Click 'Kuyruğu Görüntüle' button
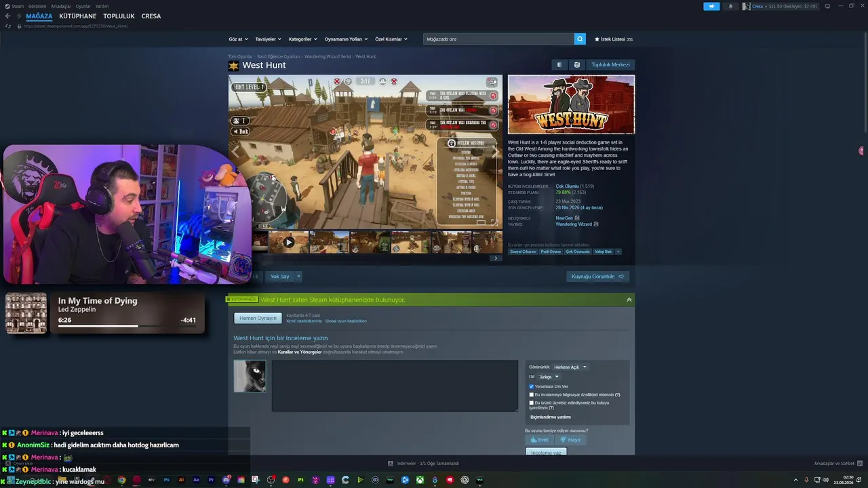The width and height of the screenshot is (868, 488). coord(597,277)
